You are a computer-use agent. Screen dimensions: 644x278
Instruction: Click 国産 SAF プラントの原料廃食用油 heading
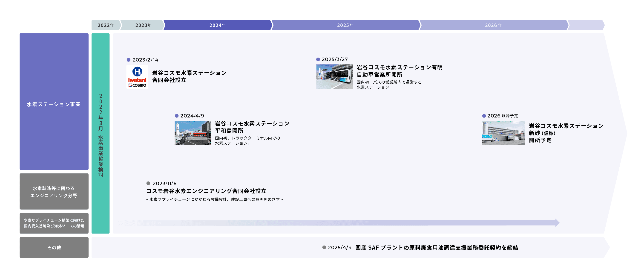pos(437,248)
